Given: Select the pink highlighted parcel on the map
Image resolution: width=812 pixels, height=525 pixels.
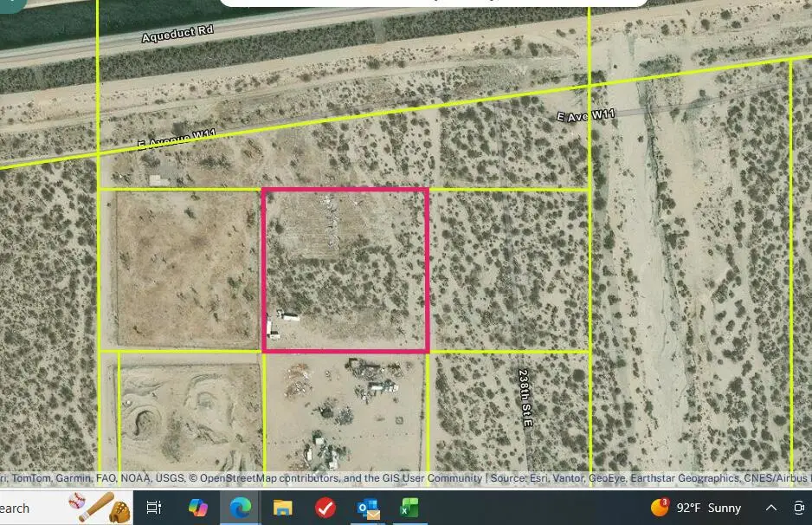Looking at the screenshot, I should tap(346, 269).
